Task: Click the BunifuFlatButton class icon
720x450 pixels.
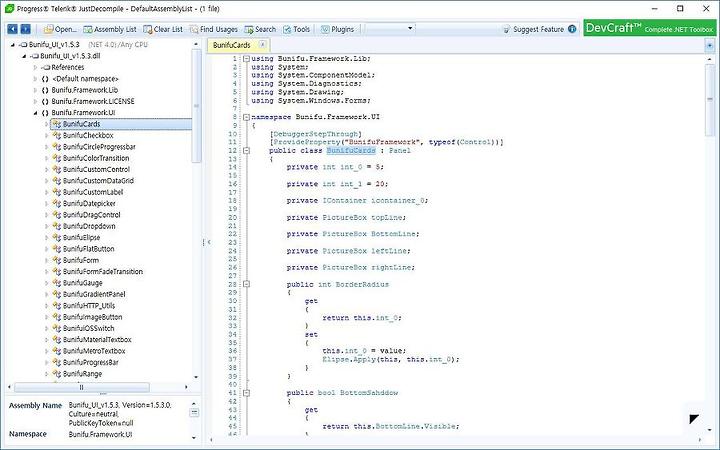Action: tap(56, 249)
